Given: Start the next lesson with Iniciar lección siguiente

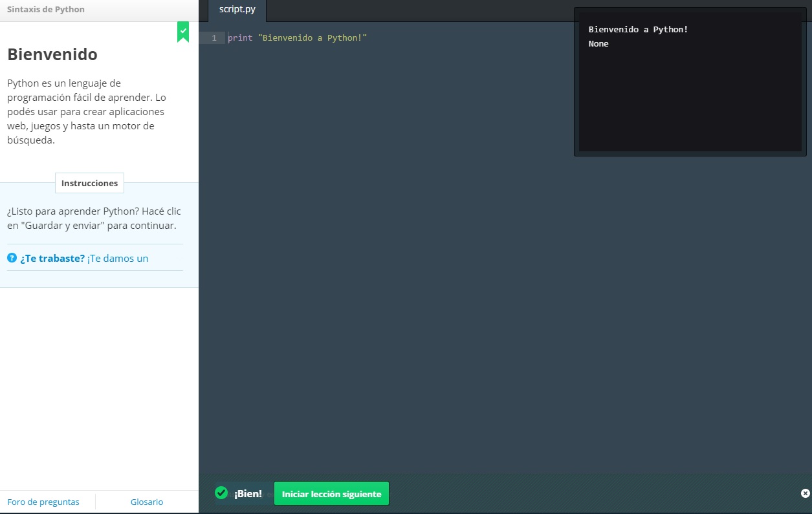Looking at the screenshot, I should [x=331, y=494].
